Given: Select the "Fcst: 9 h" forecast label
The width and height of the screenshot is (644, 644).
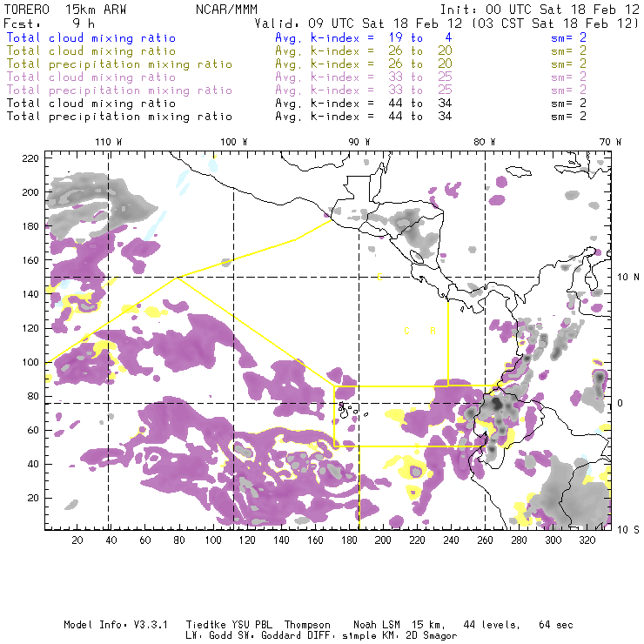Looking at the screenshot, I should click(x=50, y=23).
